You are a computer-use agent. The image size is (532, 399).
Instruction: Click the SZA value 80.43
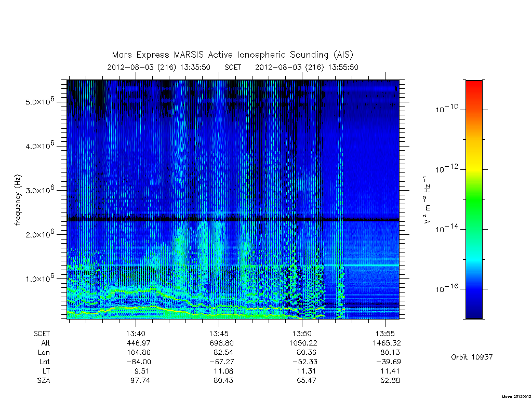(x=223, y=381)
